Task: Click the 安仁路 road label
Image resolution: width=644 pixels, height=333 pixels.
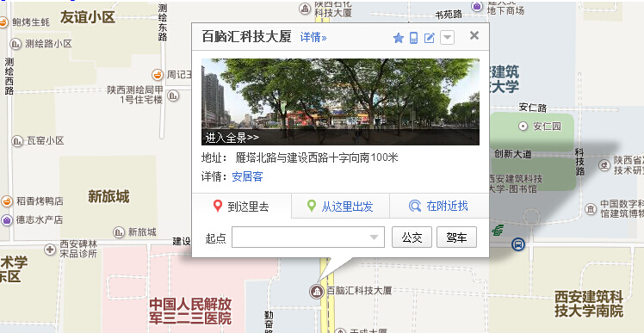Action: (533, 108)
